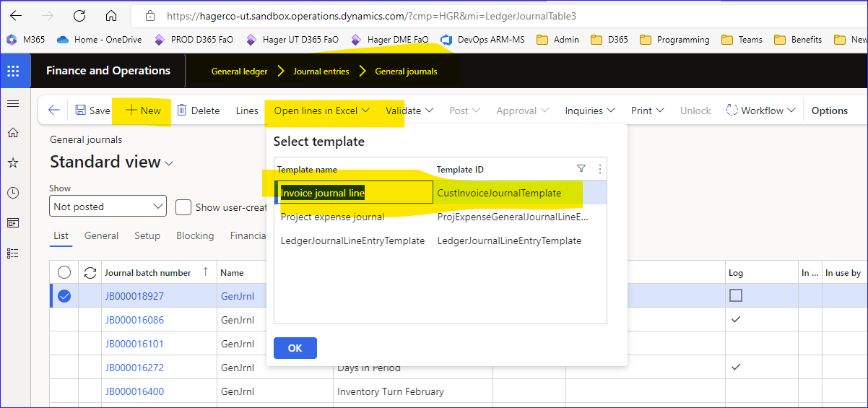Viewport: 868px width, 408px height.
Task: Toggle Log checkbox for JB000018927 row
Action: pyautogui.click(x=736, y=295)
